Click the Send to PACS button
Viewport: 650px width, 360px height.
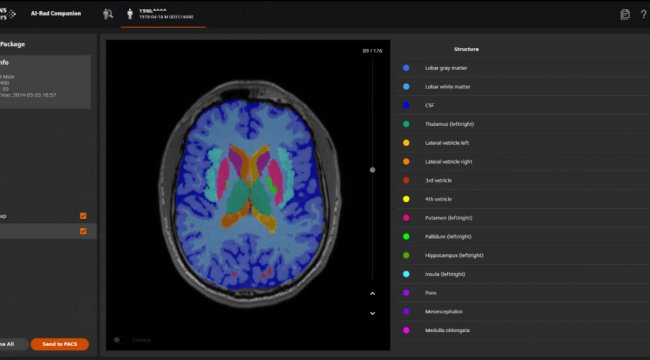pyautogui.click(x=60, y=344)
